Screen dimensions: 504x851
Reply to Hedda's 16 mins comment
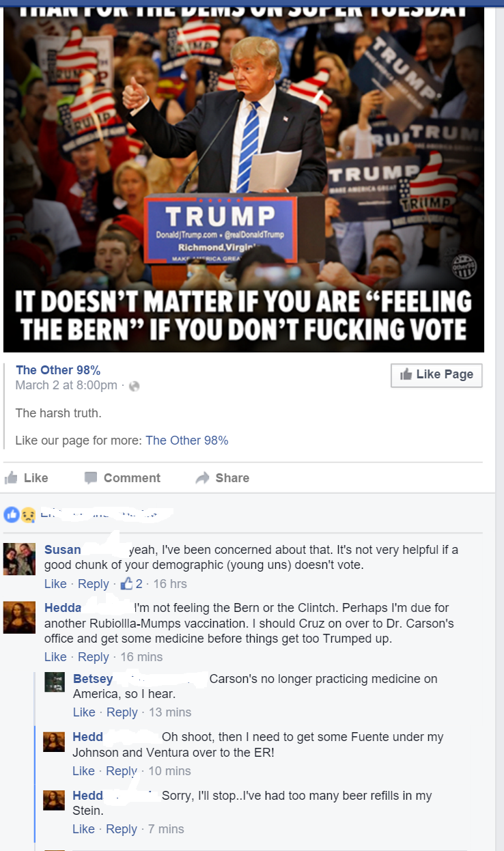click(x=94, y=657)
